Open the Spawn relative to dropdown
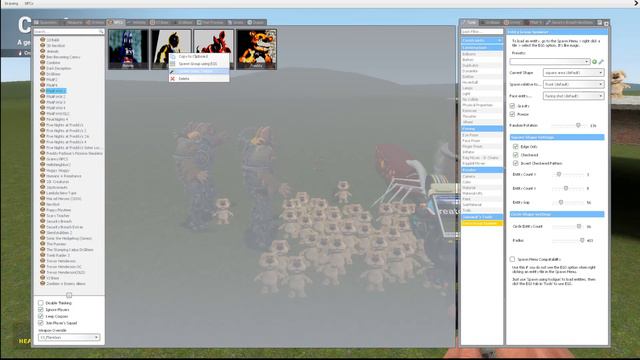The width and height of the screenshot is (640, 360). pos(573,84)
